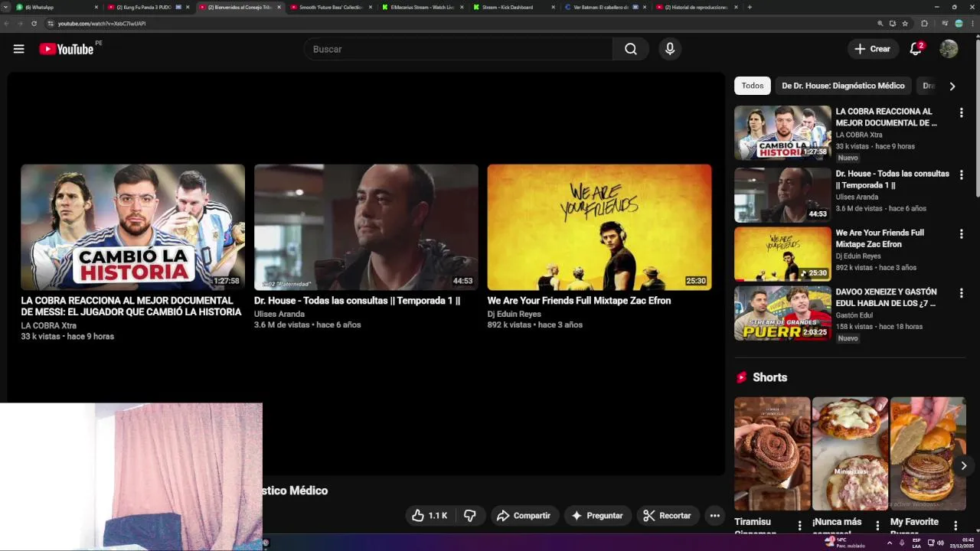Image resolution: width=980 pixels, height=551 pixels.
Task: Open a new browser tab
Action: [750, 7]
